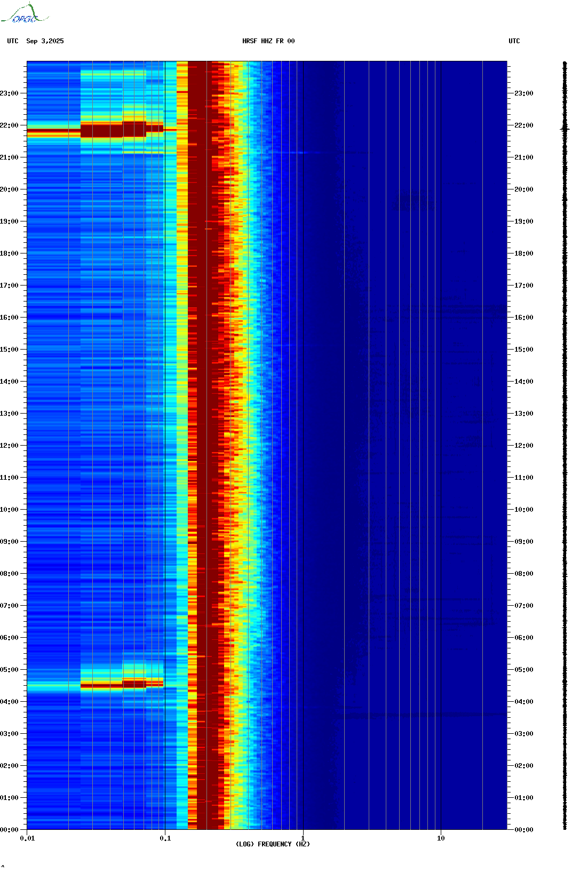Select the '1' Hz frequency axis label

tap(303, 838)
